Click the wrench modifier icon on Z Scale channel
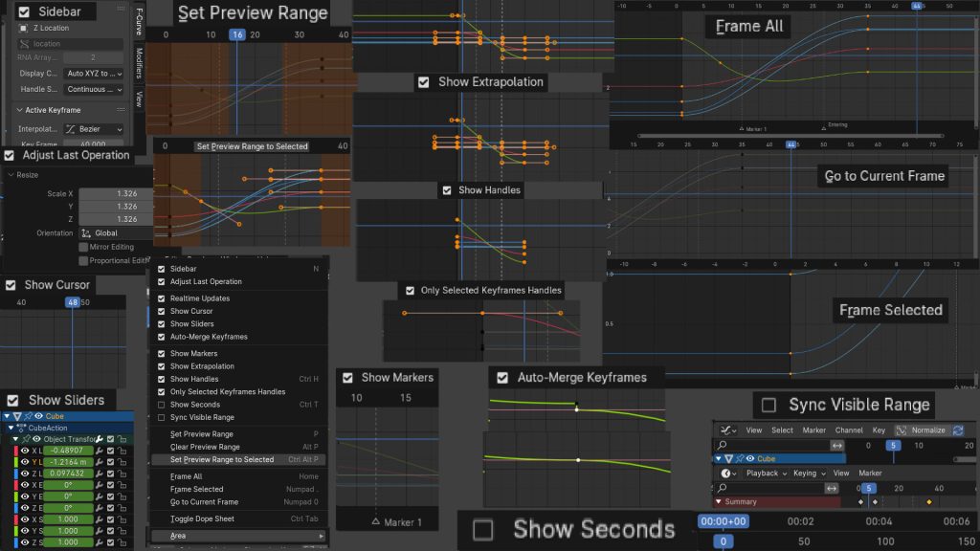This screenshot has width=980, height=551. (98, 543)
